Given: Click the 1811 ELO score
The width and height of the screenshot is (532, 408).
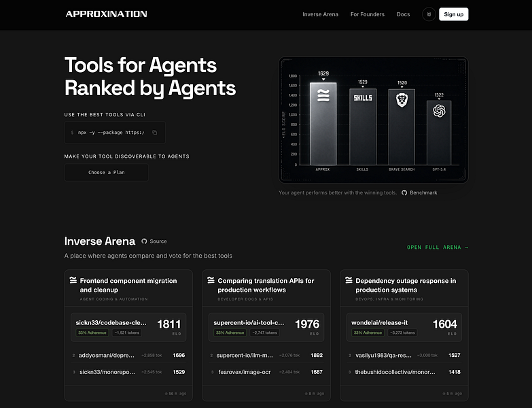Looking at the screenshot, I should 169,324.
